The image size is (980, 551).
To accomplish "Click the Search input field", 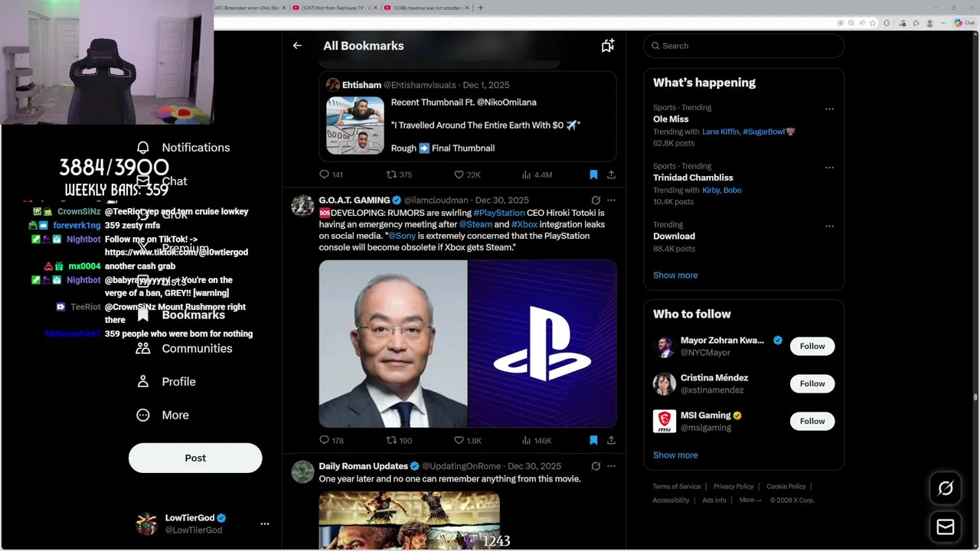I will point(744,46).
